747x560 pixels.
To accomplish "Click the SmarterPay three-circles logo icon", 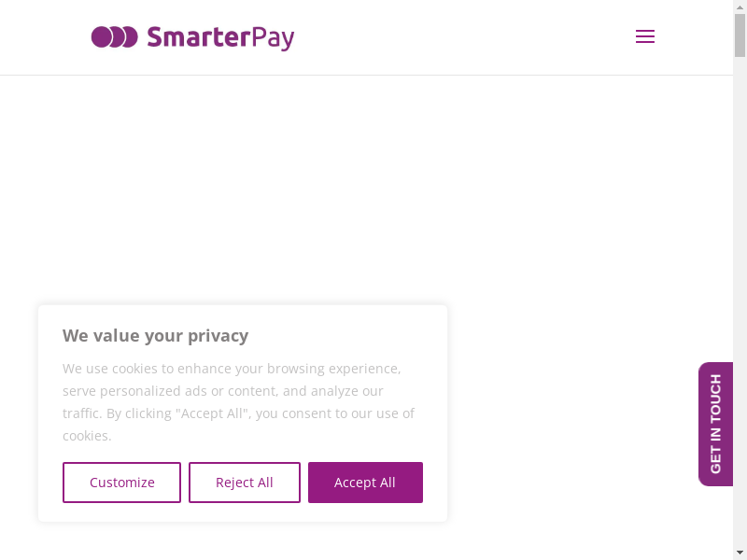I will 114,37.
